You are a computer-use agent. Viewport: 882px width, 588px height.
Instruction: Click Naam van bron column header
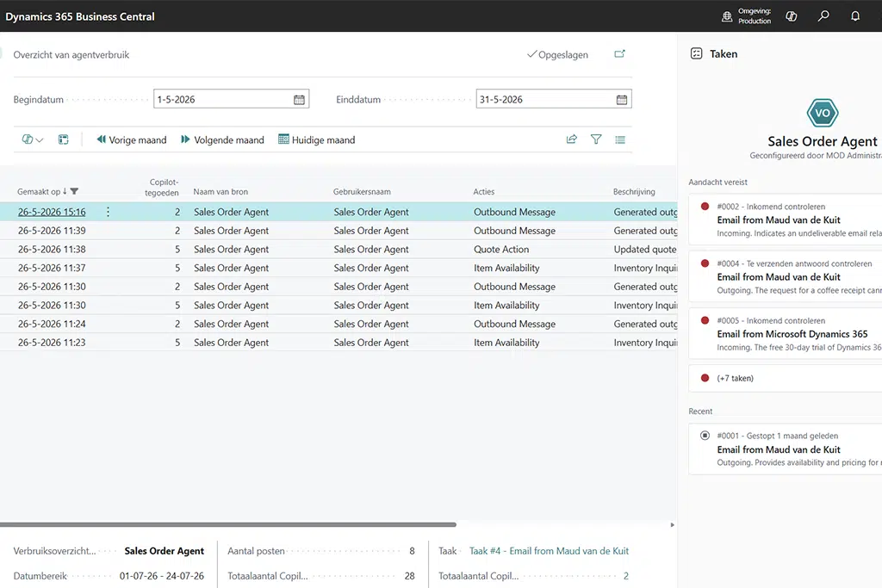click(x=220, y=192)
